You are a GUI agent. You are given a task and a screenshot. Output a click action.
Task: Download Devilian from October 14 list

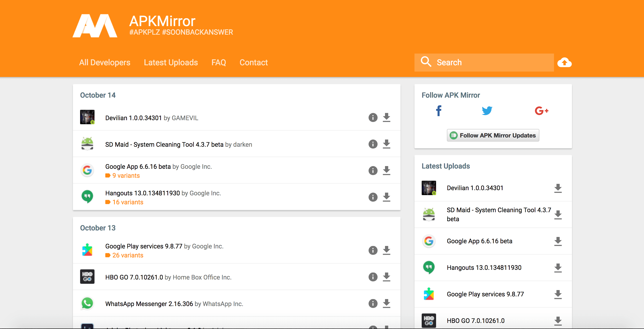coord(387,117)
